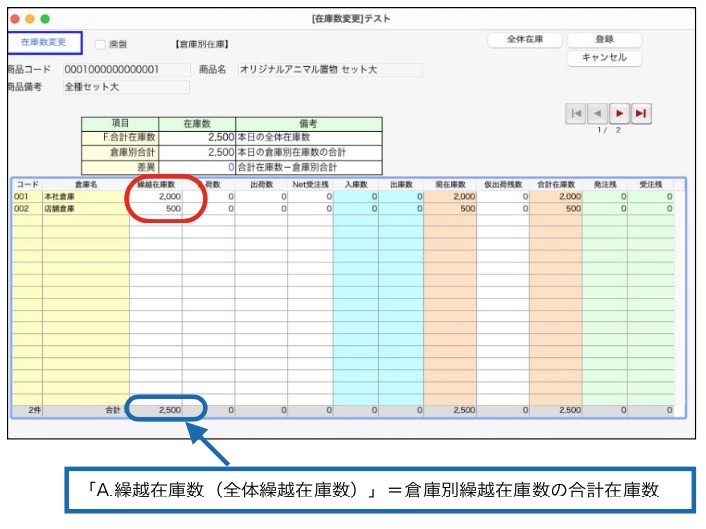Go to the previous record

(597, 114)
